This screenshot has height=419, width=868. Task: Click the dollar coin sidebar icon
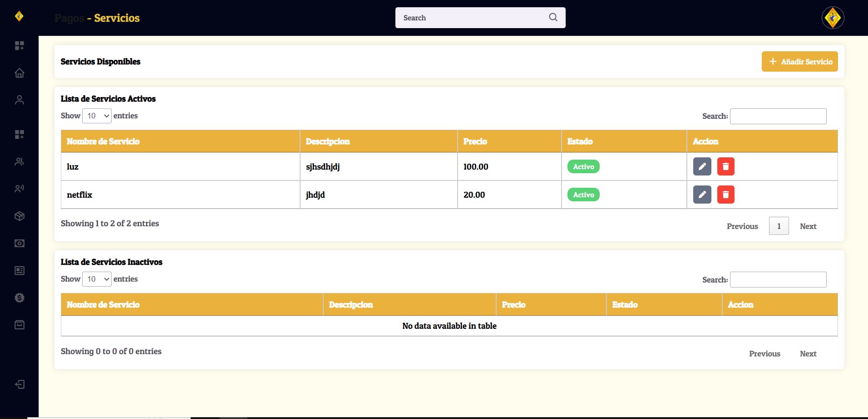coord(19,297)
